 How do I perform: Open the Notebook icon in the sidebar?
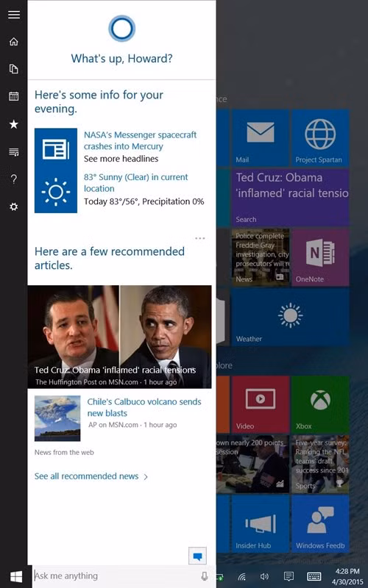tap(14, 69)
